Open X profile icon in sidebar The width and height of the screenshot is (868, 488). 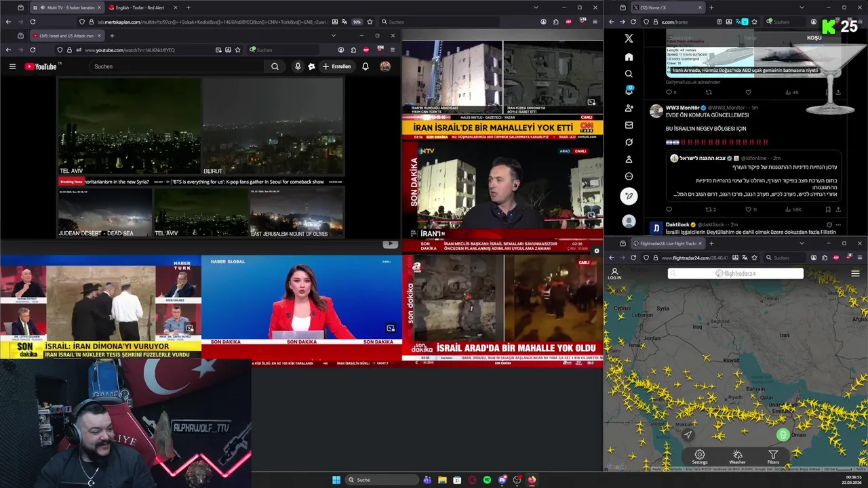coord(629,159)
